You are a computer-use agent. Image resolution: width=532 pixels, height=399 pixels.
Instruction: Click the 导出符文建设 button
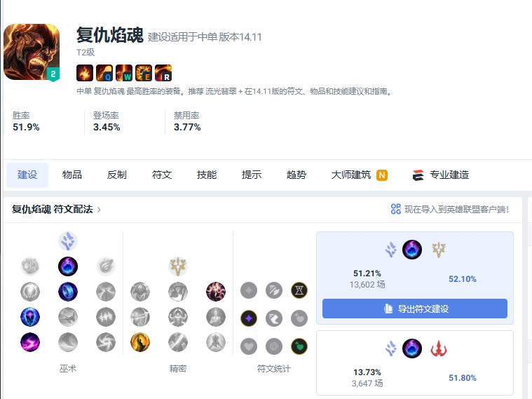tap(415, 309)
